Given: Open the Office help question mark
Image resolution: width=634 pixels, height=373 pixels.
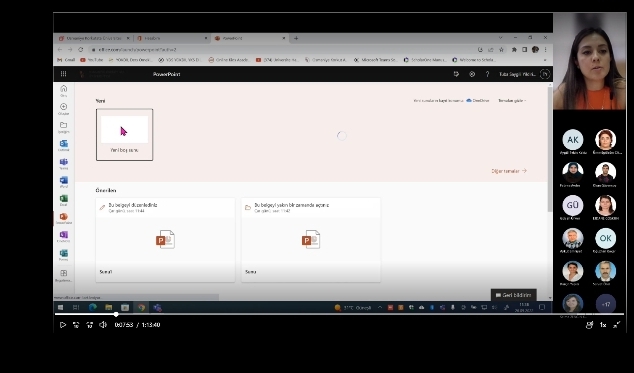Looking at the screenshot, I should pos(487,74).
